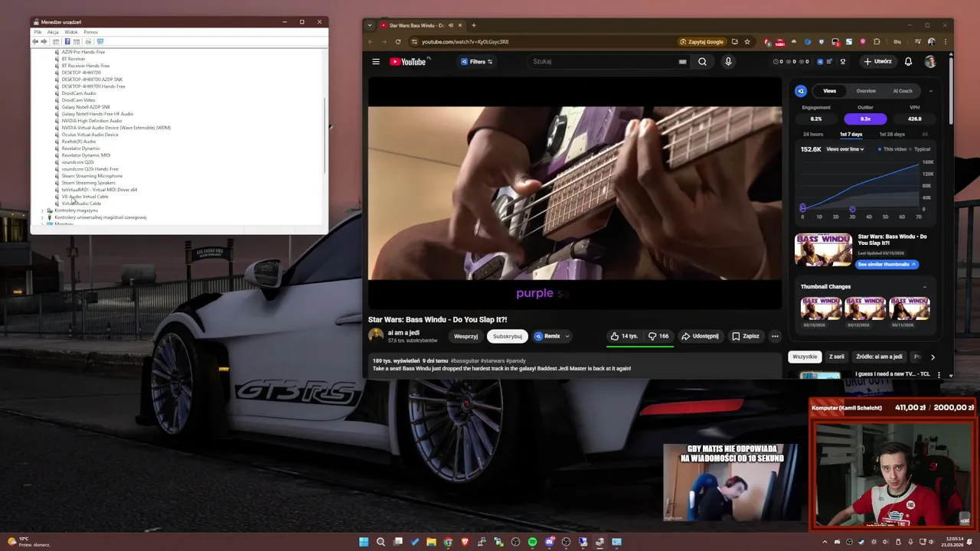
Task: Open YouTube notifications bell
Action: (908, 61)
